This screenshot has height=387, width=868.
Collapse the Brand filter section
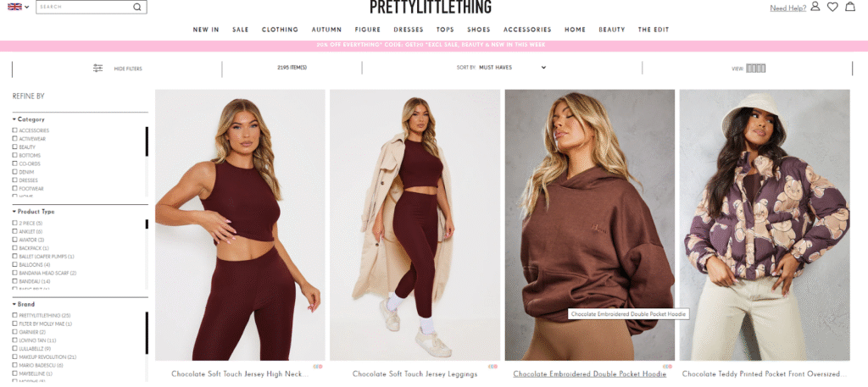point(23,304)
